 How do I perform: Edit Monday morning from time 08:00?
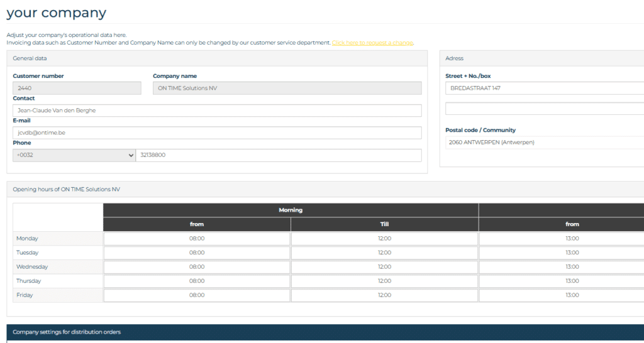coord(197,239)
